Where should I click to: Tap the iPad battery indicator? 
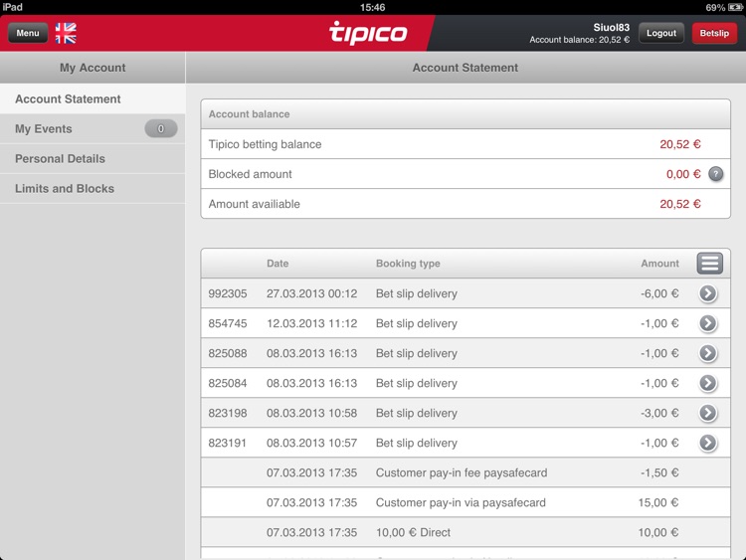[735, 7]
